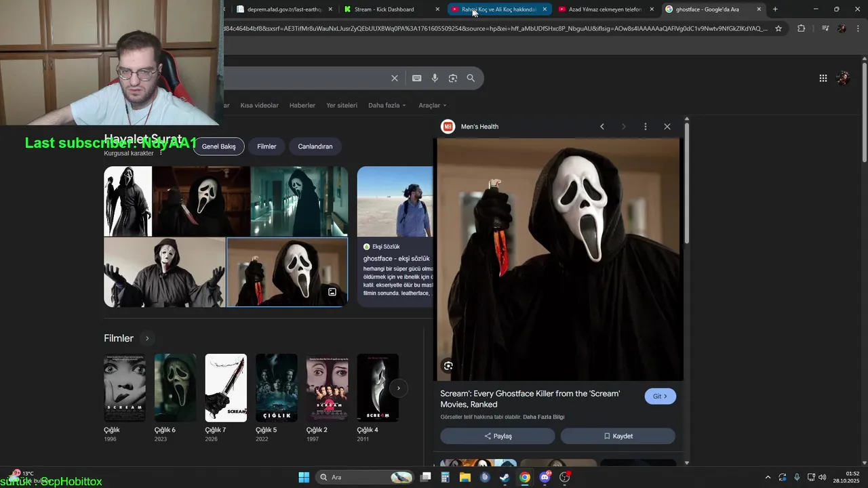Open OBS Studio from the taskbar

564,477
